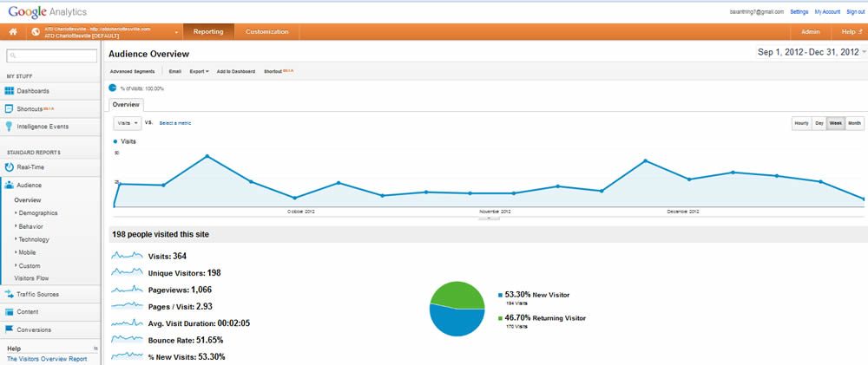Click the Traffic Sources arrows icon
The image size is (868, 365).
pyautogui.click(x=10, y=295)
